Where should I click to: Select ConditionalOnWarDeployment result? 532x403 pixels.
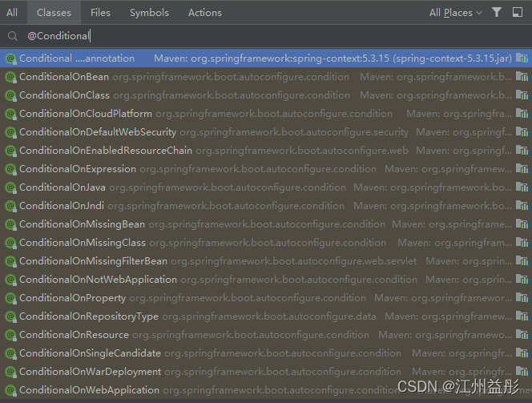pyautogui.click(x=266, y=372)
